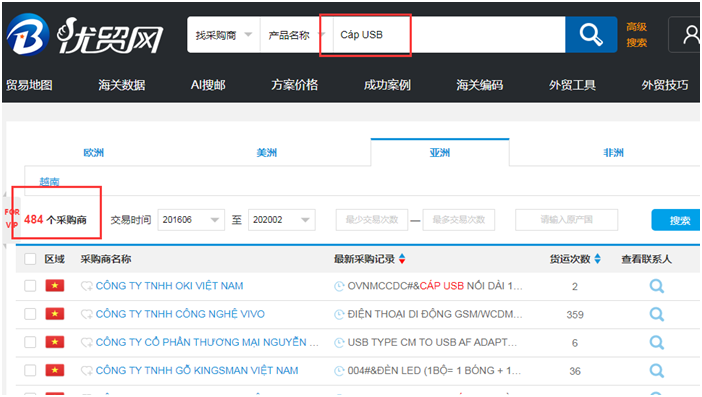Click the blue 搜索 filter button
Viewport: 702px width, 397px height.
(676, 220)
